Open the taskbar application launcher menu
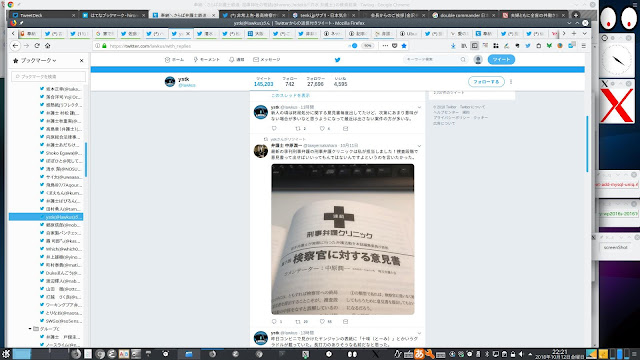 click(x=6, y=354)
